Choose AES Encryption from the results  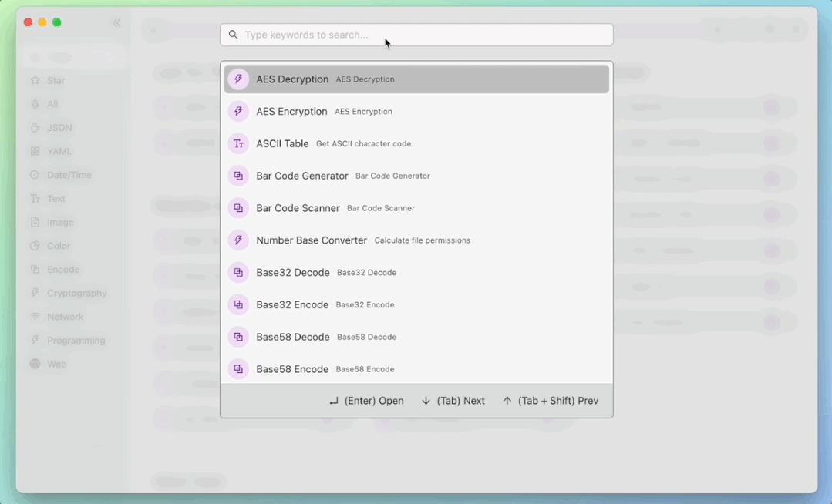tap(416, 112)
